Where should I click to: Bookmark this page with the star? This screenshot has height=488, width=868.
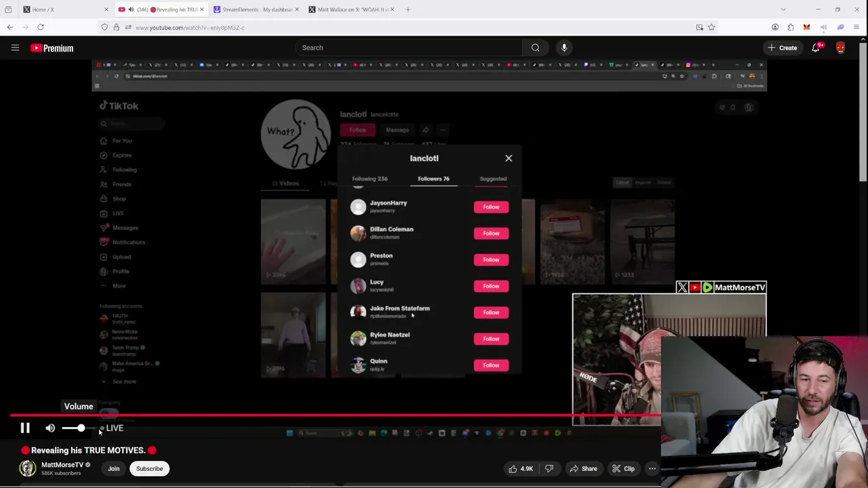(711, 27)
